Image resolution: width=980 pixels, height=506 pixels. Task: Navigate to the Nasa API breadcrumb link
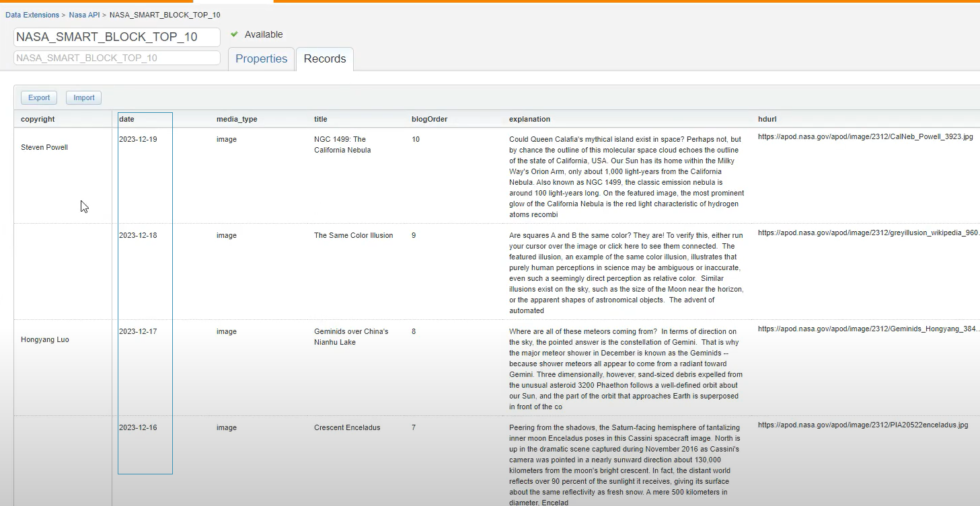tap(83, 14)
